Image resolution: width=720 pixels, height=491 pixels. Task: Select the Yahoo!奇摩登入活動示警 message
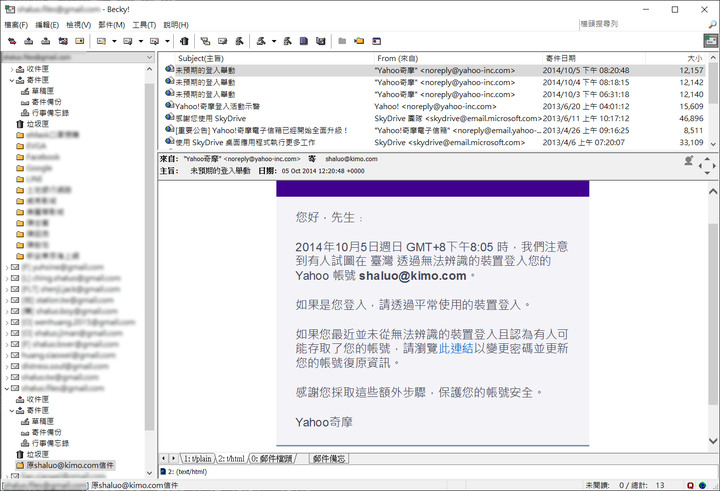[x=432, y=106]
